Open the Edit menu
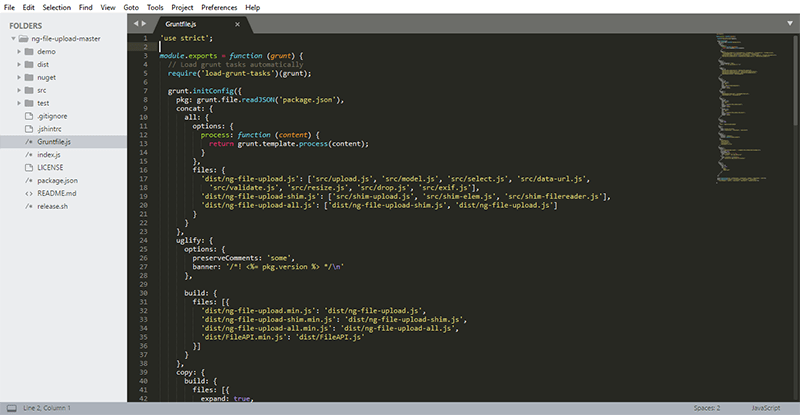 [x=28, y=7]
